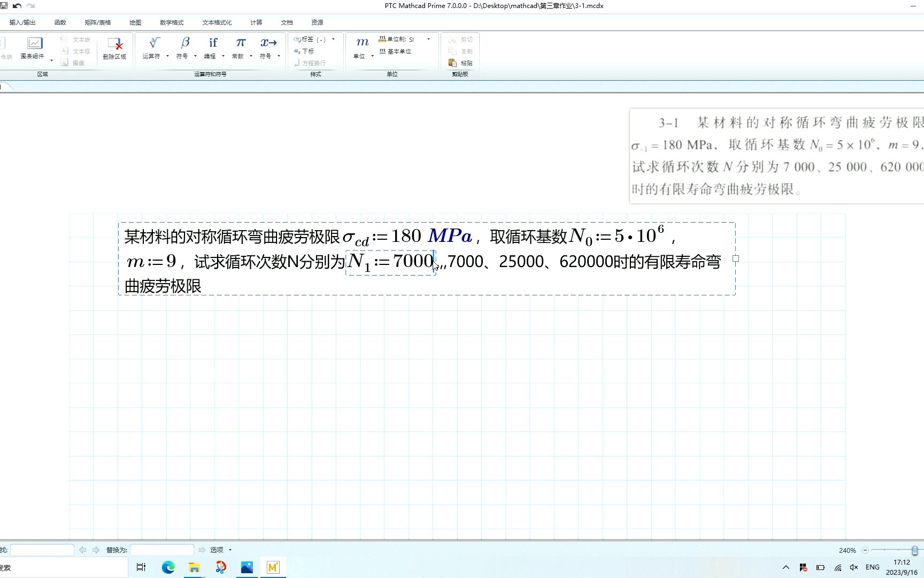The width and height of the screenshot is (924, 578).
Task: Click the m := 9 expression
Action: pos(151,262)
